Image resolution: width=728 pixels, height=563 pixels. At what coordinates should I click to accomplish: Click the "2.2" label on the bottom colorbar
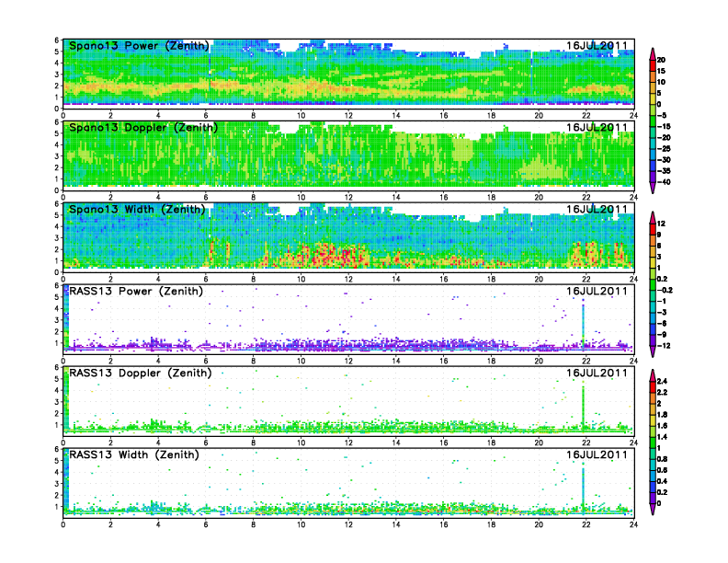coord(663,393)
